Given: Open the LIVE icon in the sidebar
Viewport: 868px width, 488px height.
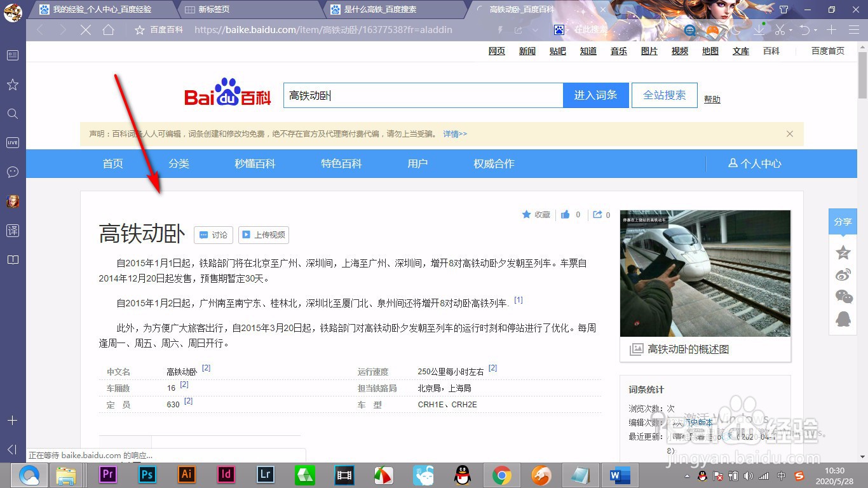Looking at the screenshot, I should (13, 143).
